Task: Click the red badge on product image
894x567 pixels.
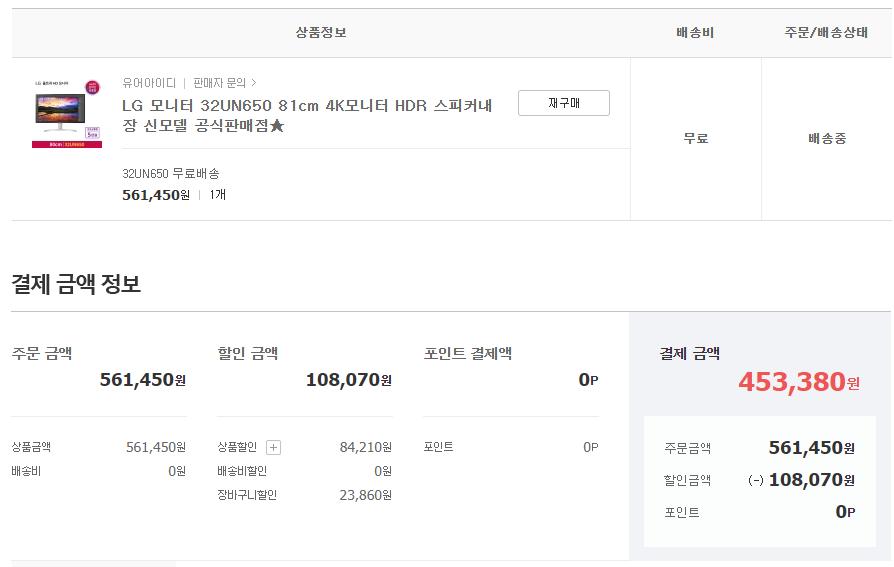Action: point(92,87)
